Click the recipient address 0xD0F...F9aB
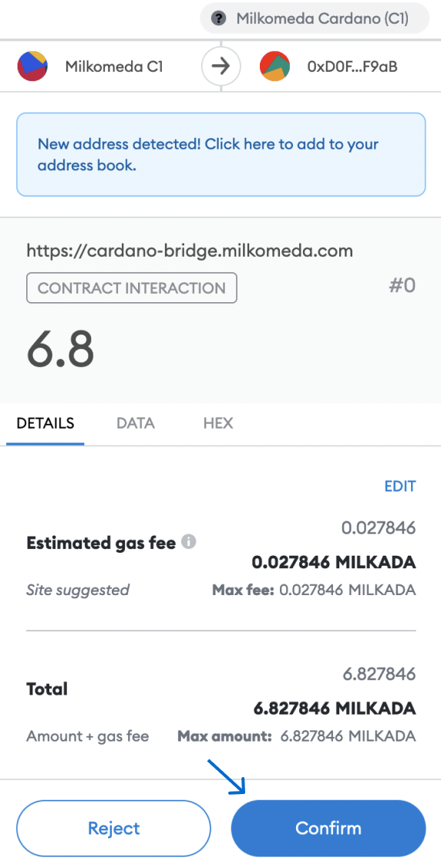The width and height of the screenshot is (441, 868). pos(352,67)
